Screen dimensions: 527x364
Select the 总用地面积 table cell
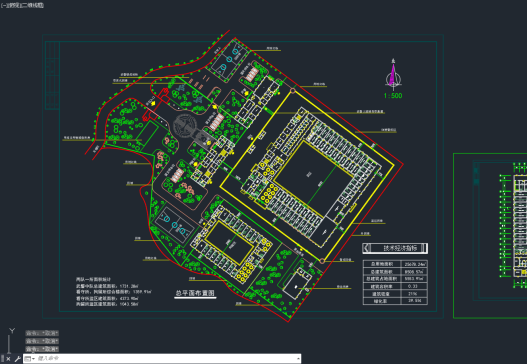[382, 264]
